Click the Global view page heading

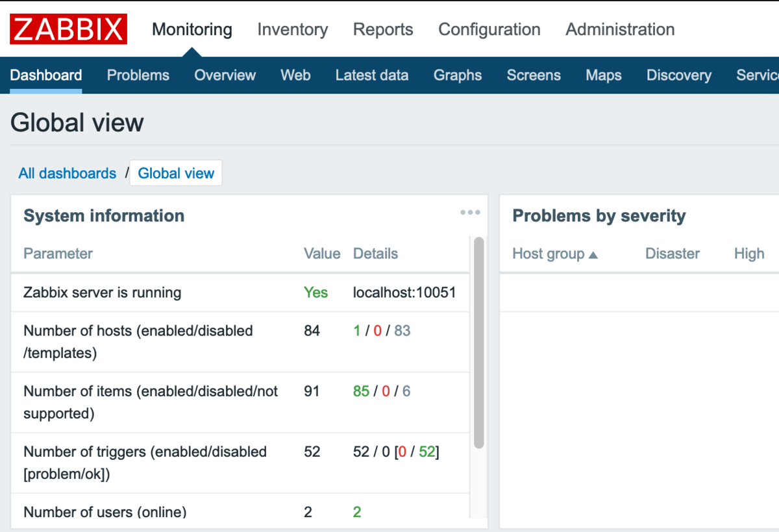[x=77, y=123]
